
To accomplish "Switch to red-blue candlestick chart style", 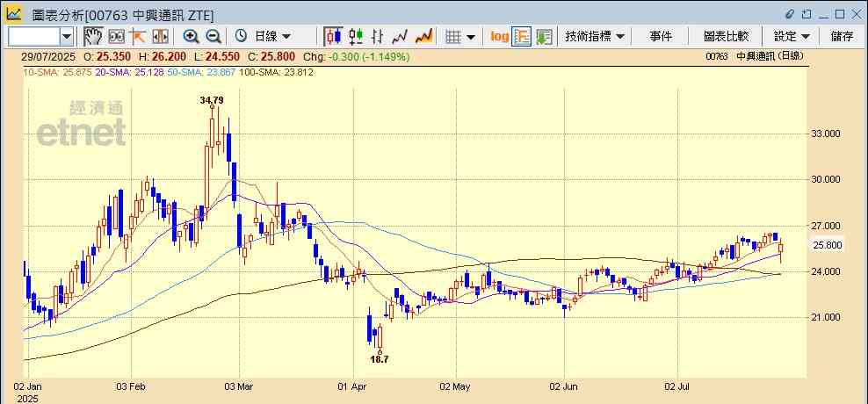I will click(x=333, y=37).
